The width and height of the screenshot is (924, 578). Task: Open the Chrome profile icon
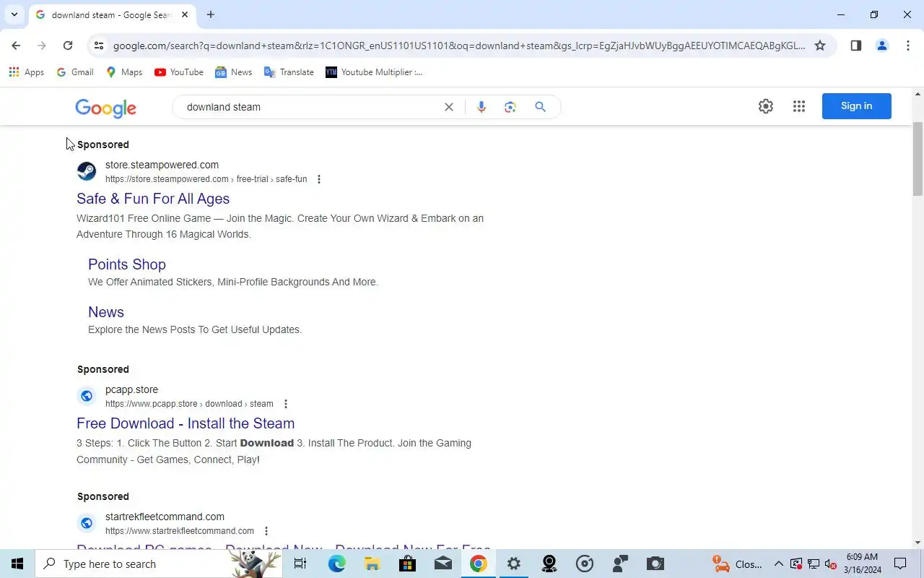point(882,46)
